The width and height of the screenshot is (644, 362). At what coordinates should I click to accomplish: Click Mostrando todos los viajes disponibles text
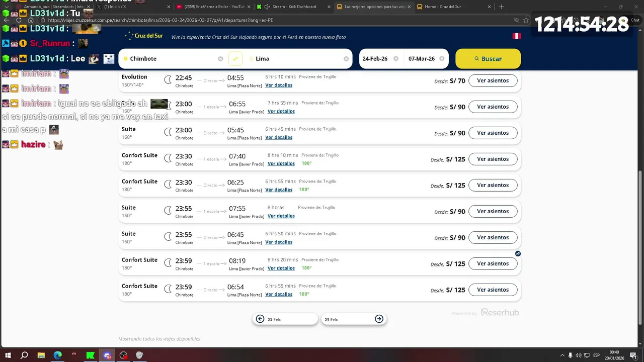[159, 339]
